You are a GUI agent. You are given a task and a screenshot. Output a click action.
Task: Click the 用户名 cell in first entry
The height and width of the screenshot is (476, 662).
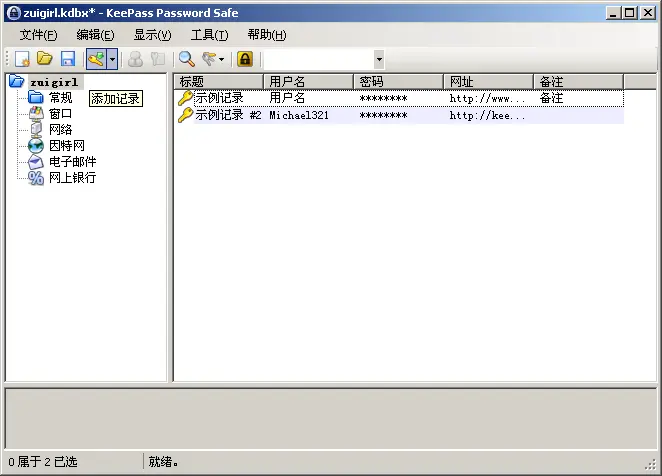pos(287,98)
